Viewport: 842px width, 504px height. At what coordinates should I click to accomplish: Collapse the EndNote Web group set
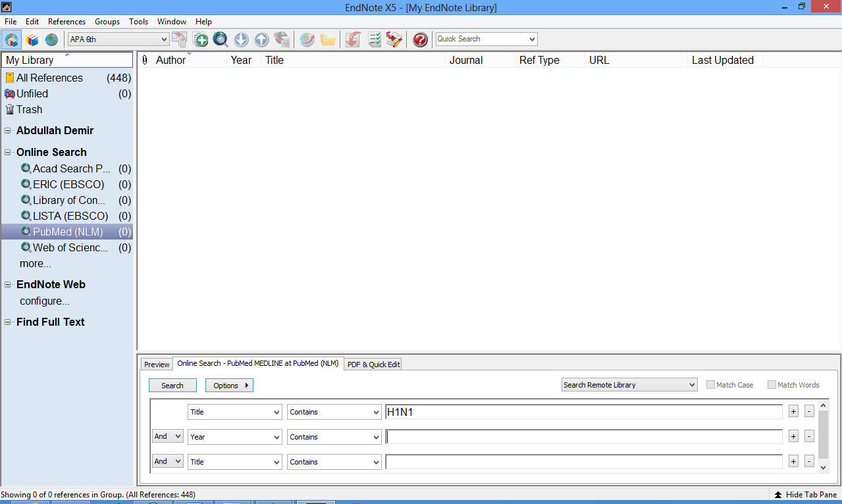click(x=8, y=284)
